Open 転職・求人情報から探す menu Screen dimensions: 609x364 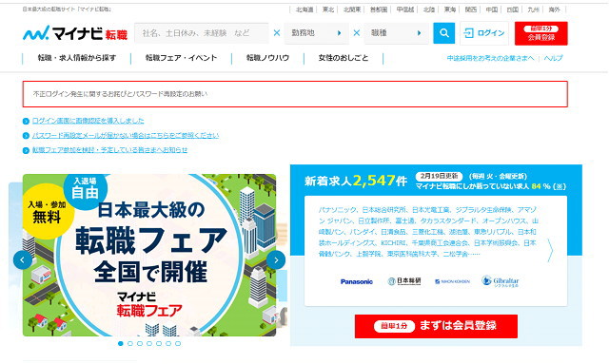[x=77, y=58]
